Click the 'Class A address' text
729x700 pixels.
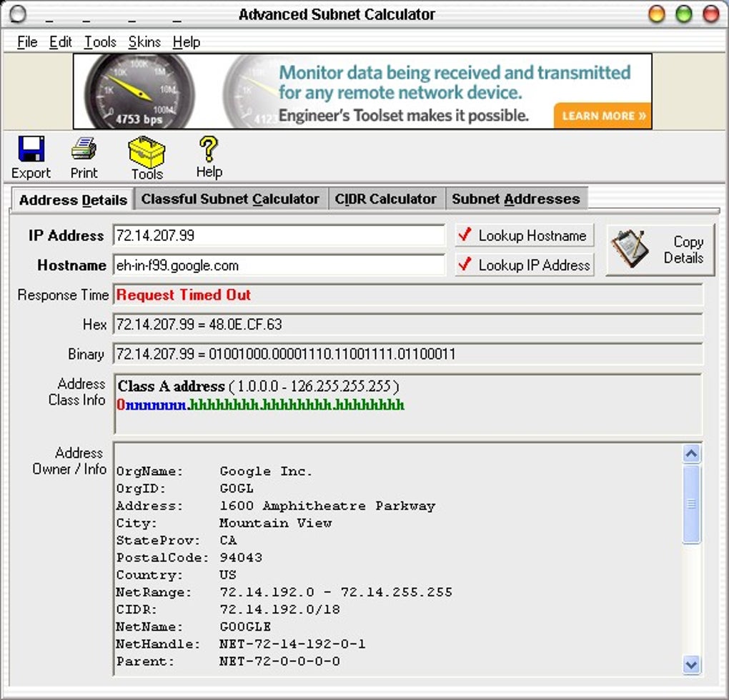click(x=171, y=386)
